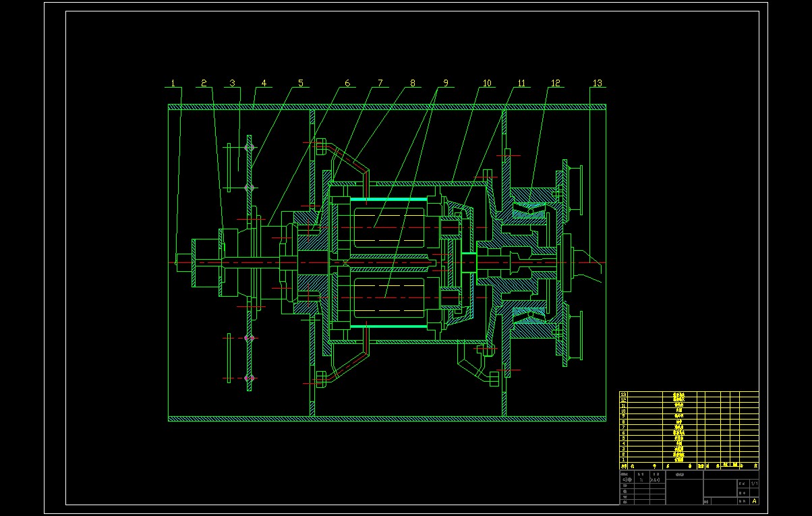This screenshot has width=812, height=516.
Task: Click the sheet count 1/1 cell
Action: pos(754,484)
